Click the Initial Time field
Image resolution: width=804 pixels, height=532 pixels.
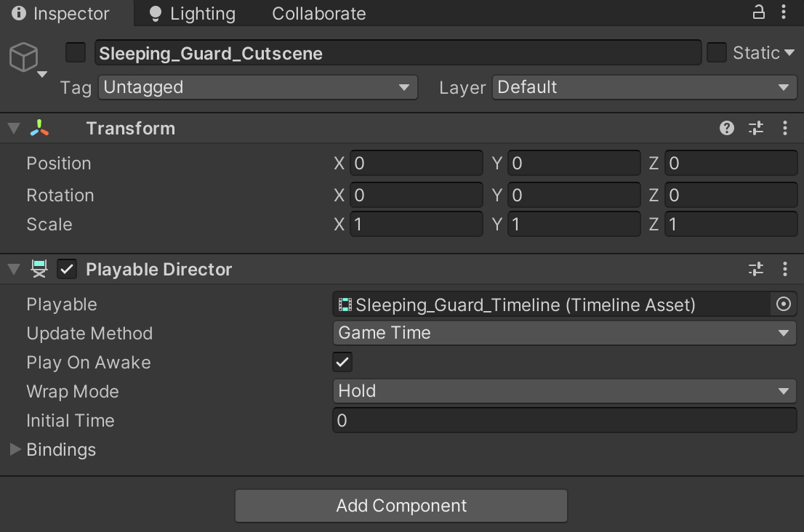(565, 420)
